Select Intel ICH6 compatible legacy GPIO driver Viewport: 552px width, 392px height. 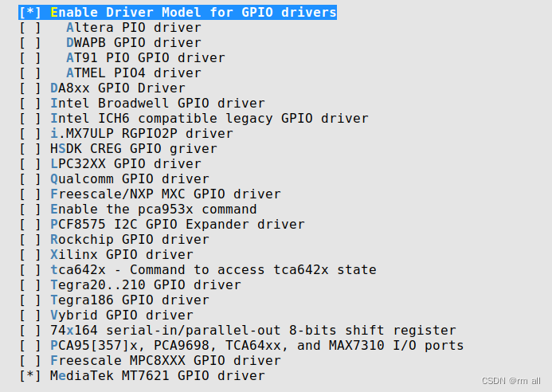(209, 119)
